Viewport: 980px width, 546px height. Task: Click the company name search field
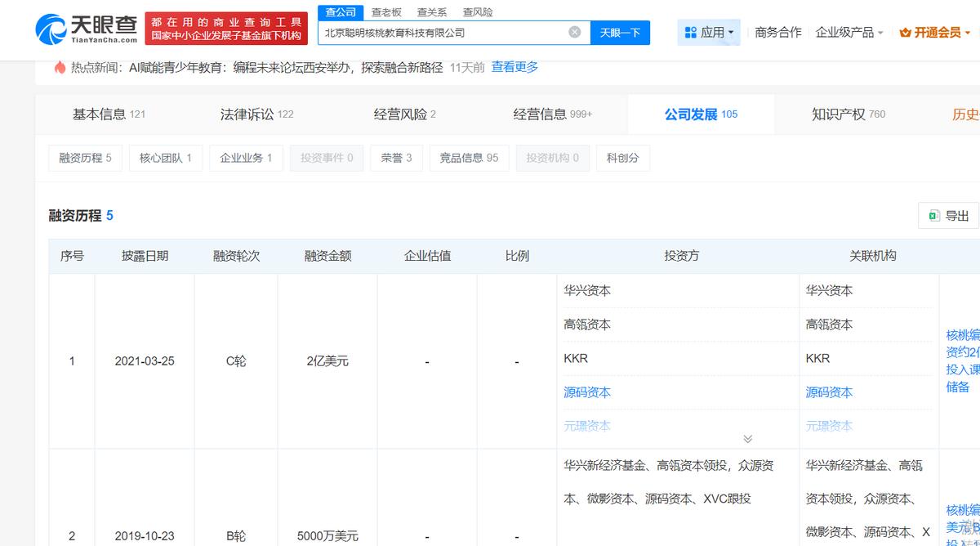(441, 33)
